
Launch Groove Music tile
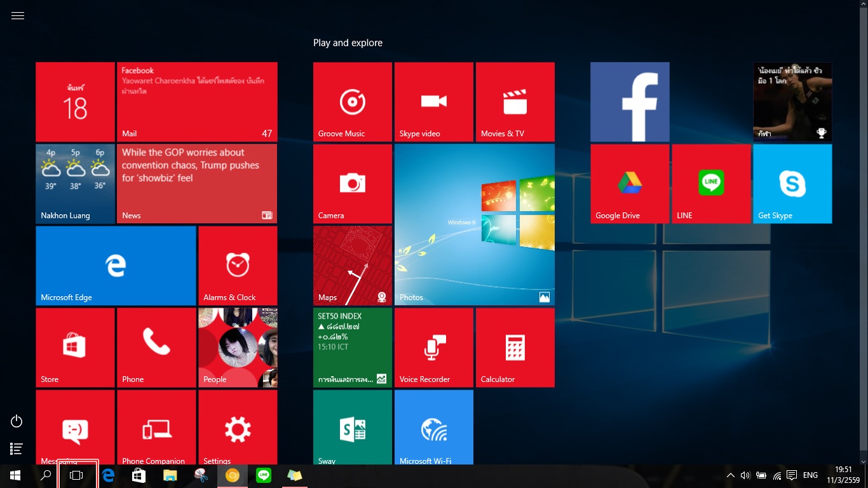coord(353,102)
